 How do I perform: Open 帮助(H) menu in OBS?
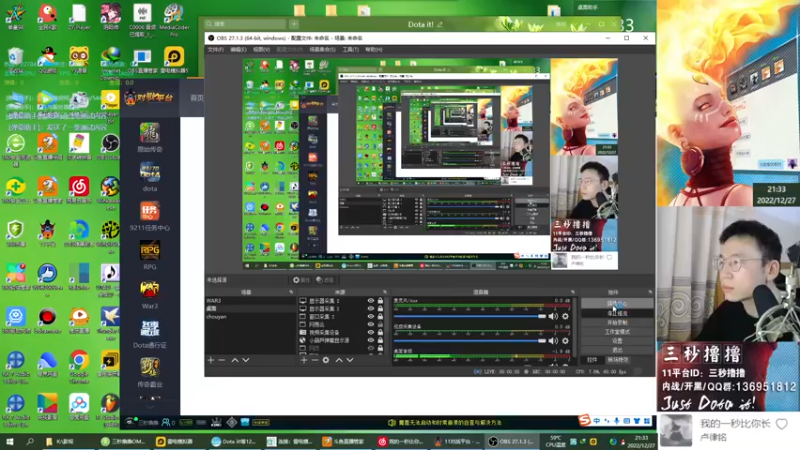(373, 49)
